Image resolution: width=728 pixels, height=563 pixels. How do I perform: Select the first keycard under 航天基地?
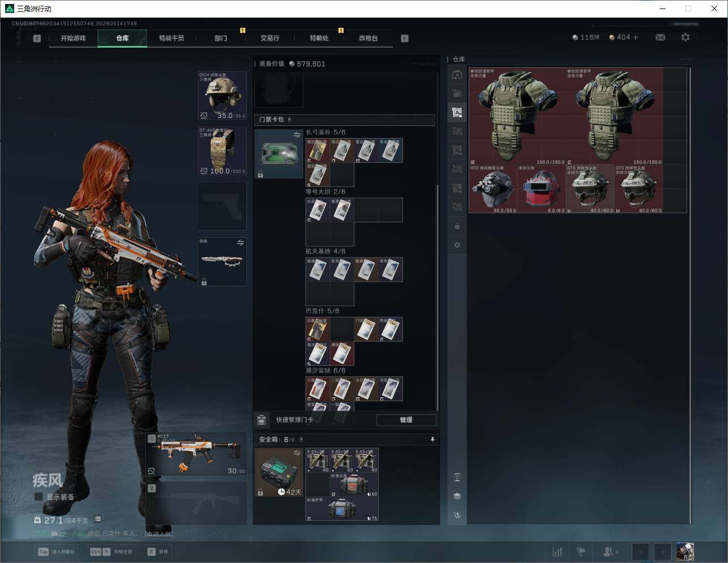[318, 270]
